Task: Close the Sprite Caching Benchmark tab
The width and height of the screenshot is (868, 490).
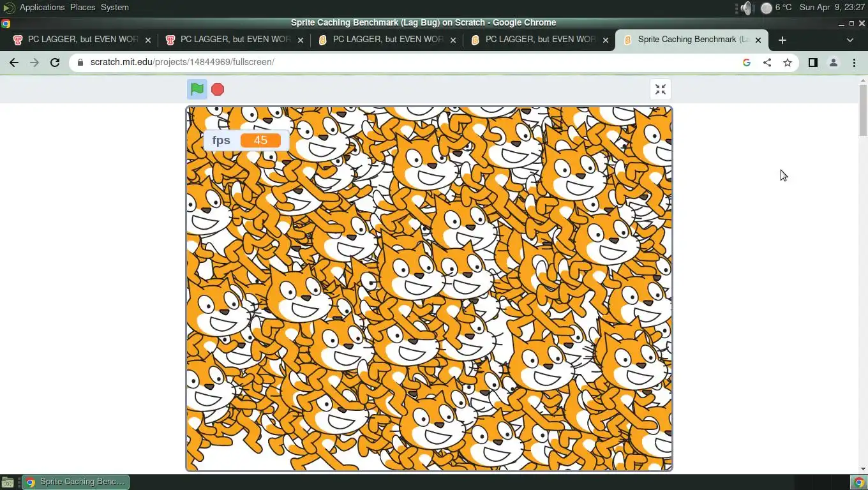Action: tap(758, 40)
